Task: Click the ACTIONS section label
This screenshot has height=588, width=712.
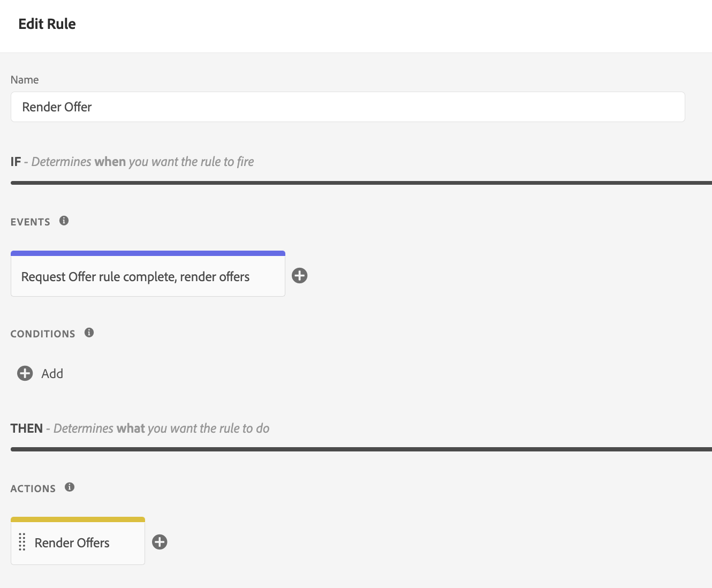Action: click(33, 489)
